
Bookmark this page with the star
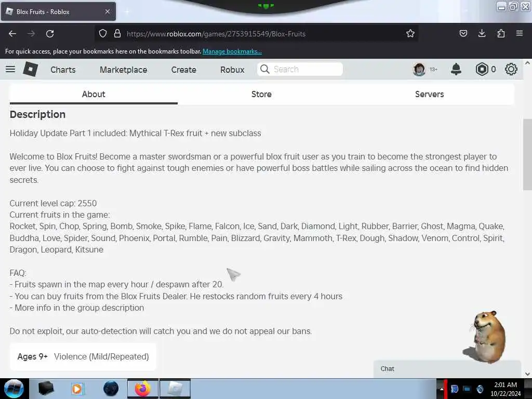pyautogui.click(x=410, y=34)
